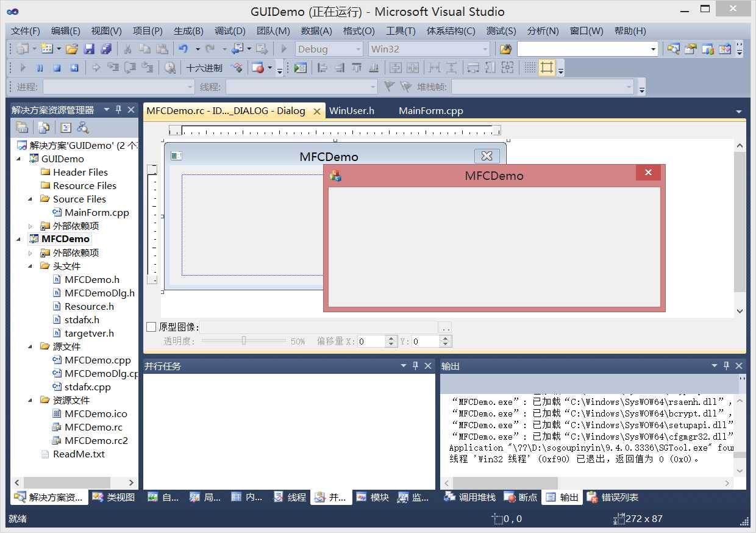Click the Align Lefts icon in dialog toolbar
Screen dimensions: 756x533
(x=323, y=68)
